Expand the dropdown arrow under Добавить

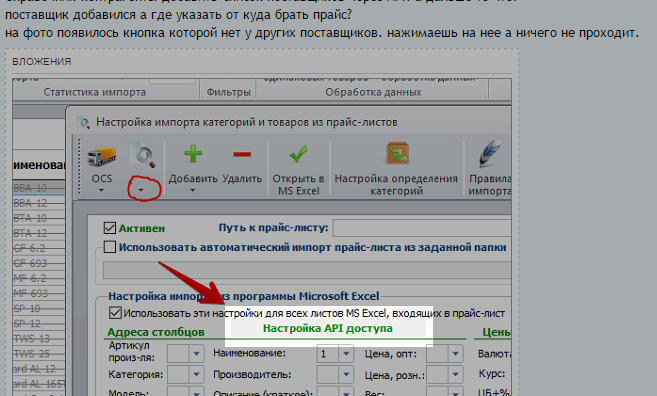[192, 191]
